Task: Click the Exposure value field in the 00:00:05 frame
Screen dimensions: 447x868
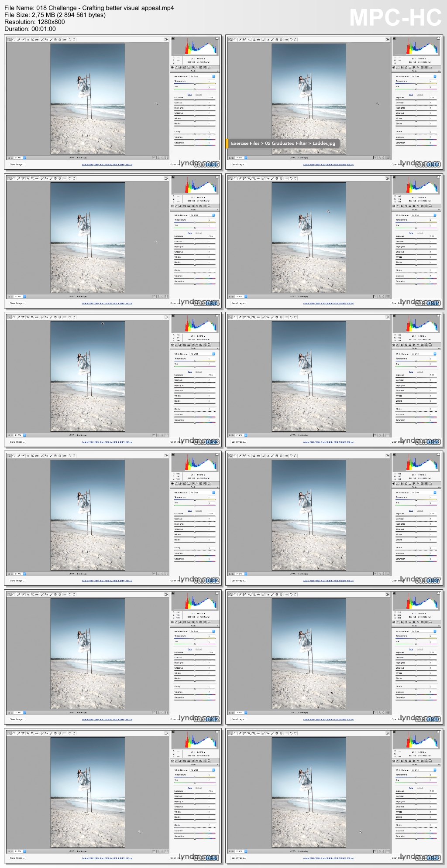Action: 212,97
